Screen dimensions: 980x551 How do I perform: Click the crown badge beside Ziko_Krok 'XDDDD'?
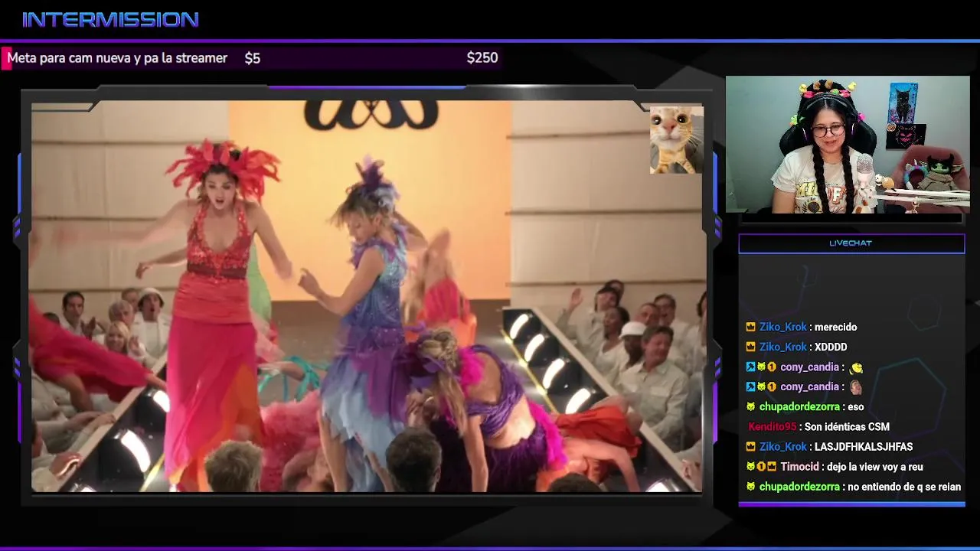(x=750, y=347)
